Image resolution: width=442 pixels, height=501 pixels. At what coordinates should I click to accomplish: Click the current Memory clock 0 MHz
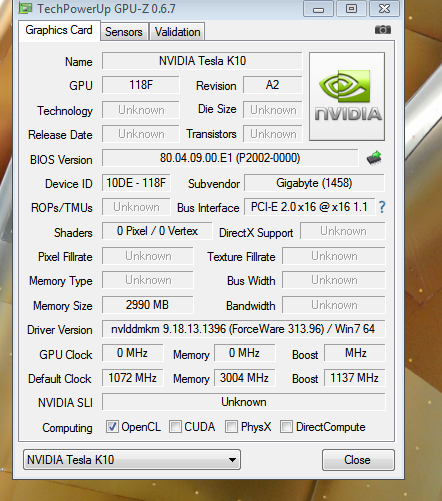(245, 353)
